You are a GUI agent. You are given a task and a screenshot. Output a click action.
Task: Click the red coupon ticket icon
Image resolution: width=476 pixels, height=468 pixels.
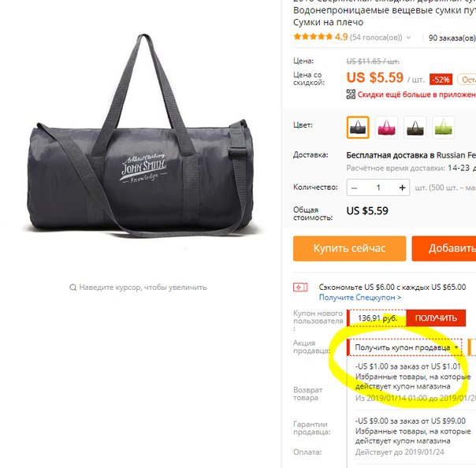pos(300,287)
